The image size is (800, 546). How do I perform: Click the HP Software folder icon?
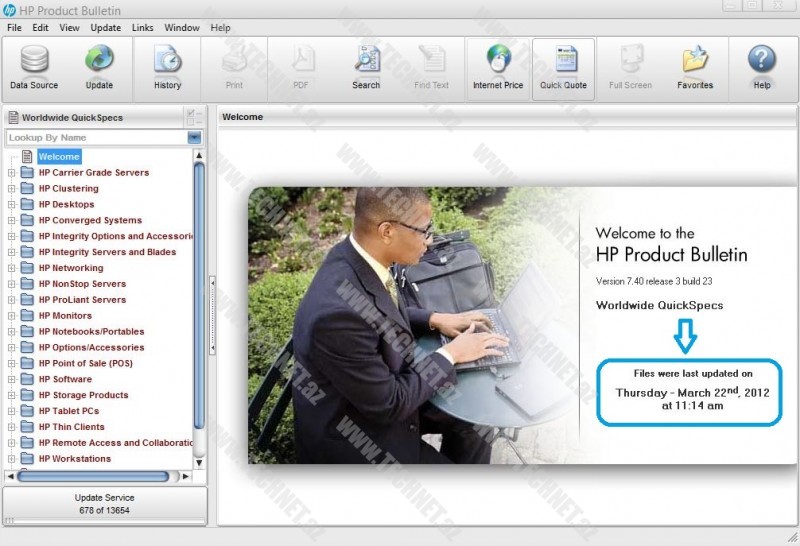click(27, 379)
